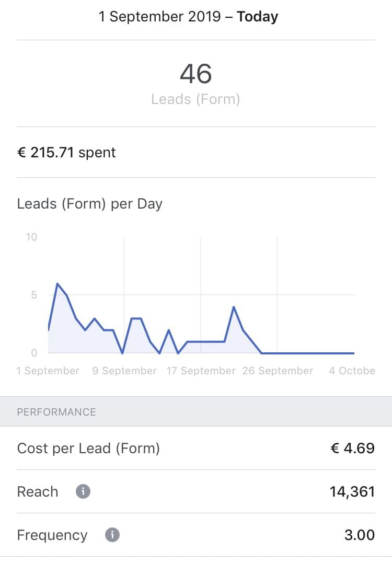Tap the 46 leads total number
Image resolution: width=392 pixels, height=563 pixels.
[x=195, y=74]
